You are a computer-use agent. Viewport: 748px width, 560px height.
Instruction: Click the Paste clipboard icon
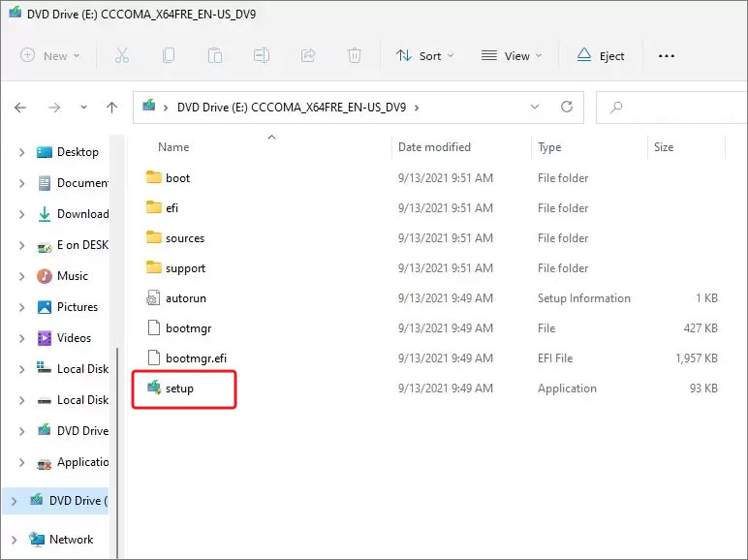click(x=215, y=56)
